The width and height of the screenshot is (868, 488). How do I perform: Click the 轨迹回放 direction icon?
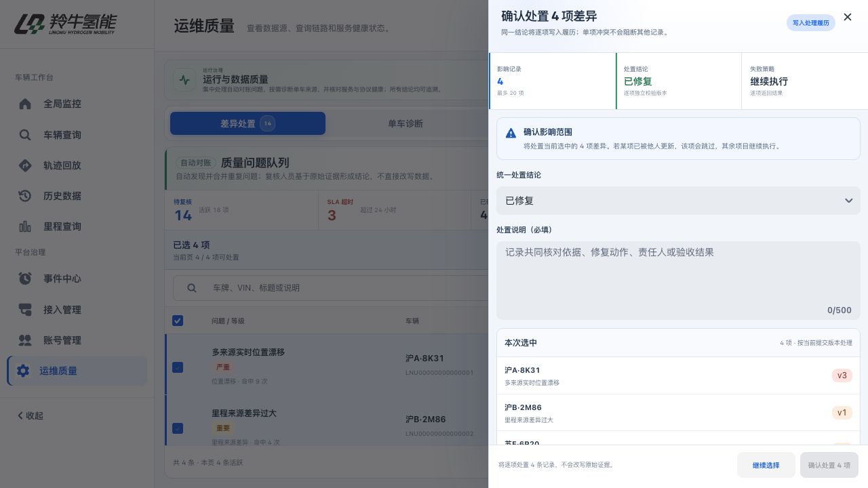(x=25, y=165)
